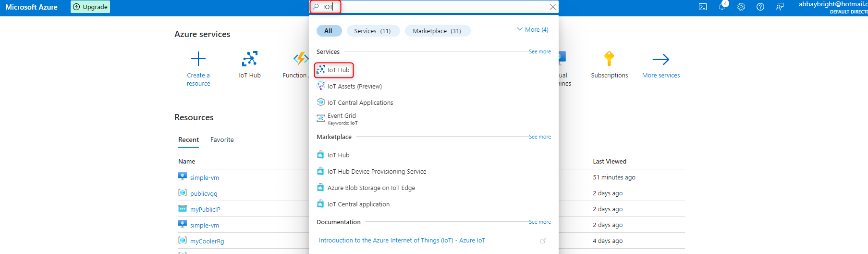This screenshot has height=254, width=868.
Task: Click Create a resource plus icon
Action: pyautogui.click(x=198, y=59)
